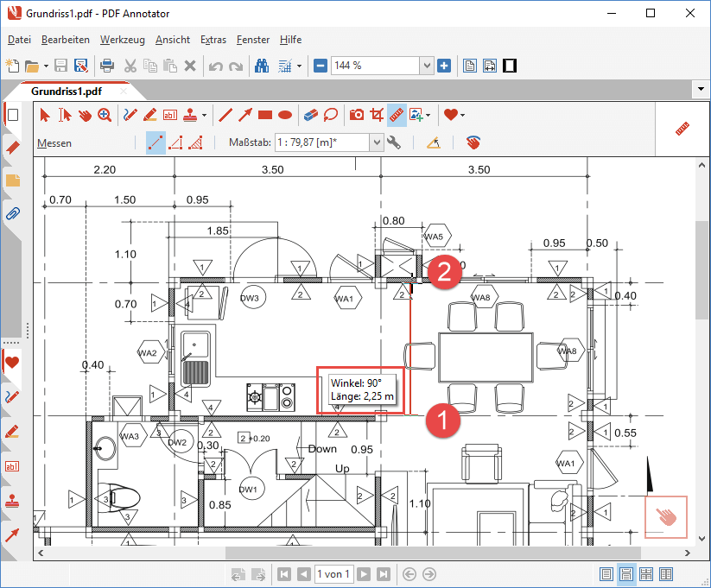Click the floating pan hand button
The width and height of the screenshot is (711, 588).
pos(666,517)
